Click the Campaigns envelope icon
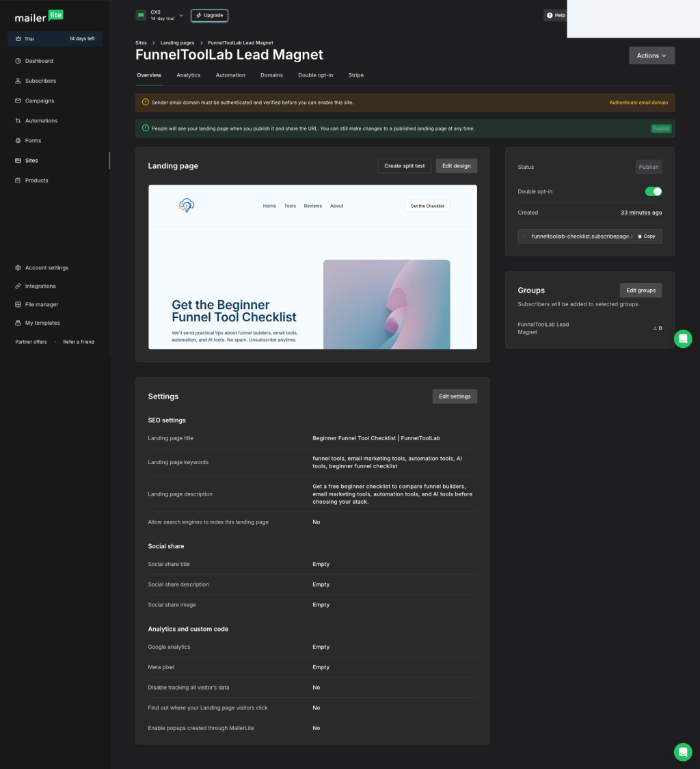The height and width of the screenshot is (769, 700). (18, 100)
